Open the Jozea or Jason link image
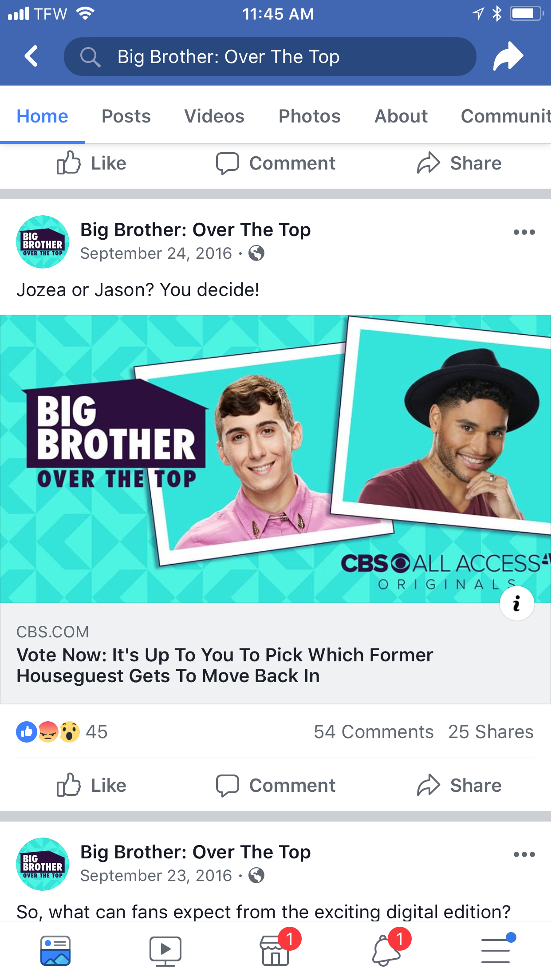 click(x=275, y=459)
